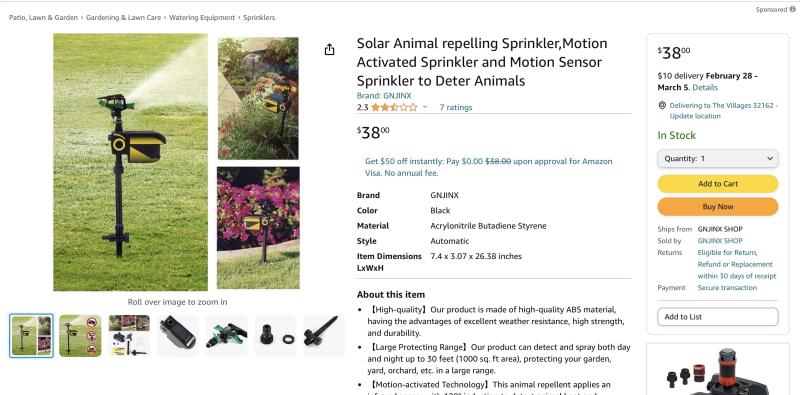
Task: Open the Sprinklers breadcrumb category
Action: pyautogui.click(x=259, y=17)
